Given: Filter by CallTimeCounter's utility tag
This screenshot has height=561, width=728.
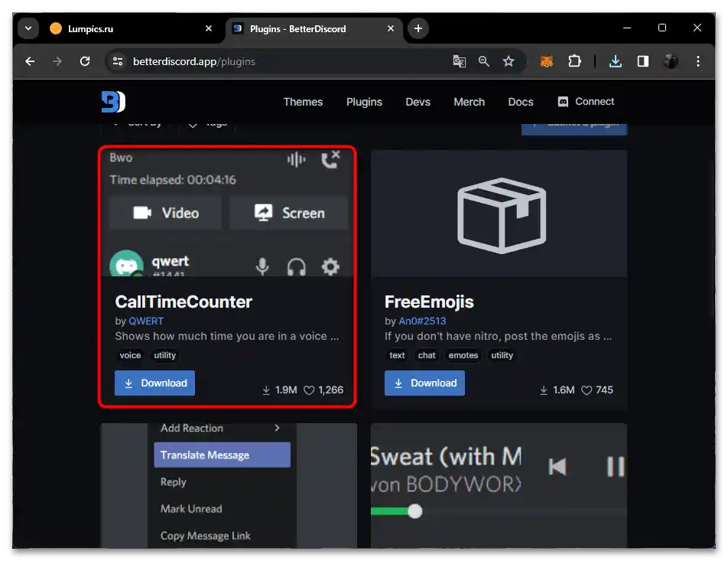Looking at the screenshot, I should 165,355.
